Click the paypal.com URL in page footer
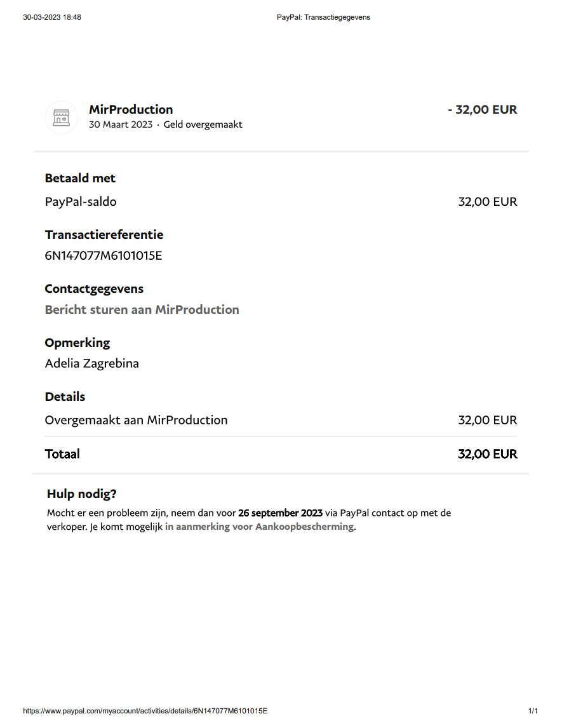The height and width of the screenshot is (728, 562). (145, 711)
